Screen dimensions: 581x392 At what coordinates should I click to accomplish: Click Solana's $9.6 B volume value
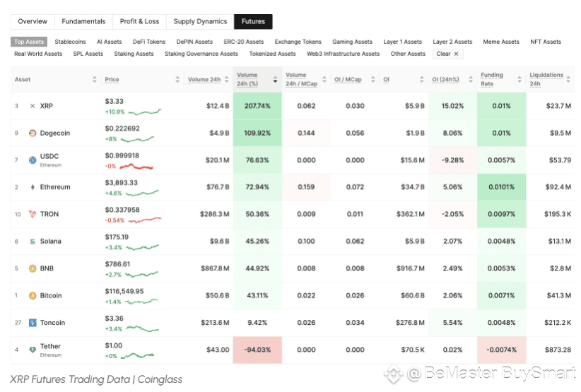tap(219, 242)
